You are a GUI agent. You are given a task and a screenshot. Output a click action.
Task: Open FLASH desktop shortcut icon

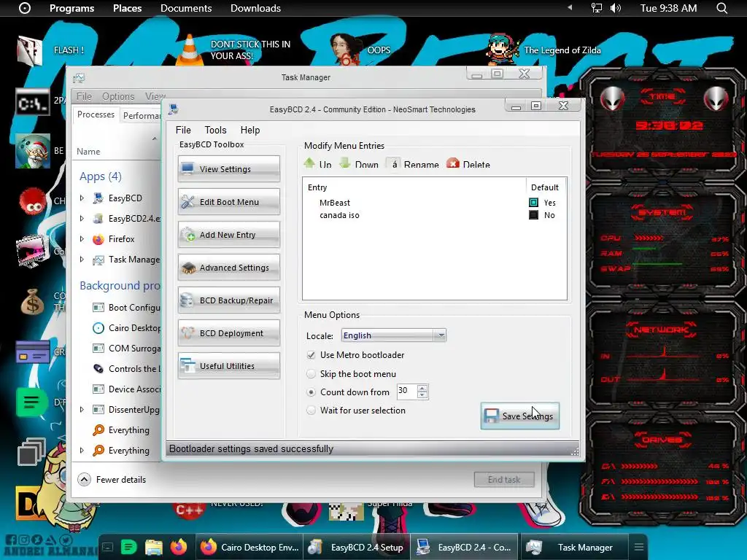(x=29, y=50)
